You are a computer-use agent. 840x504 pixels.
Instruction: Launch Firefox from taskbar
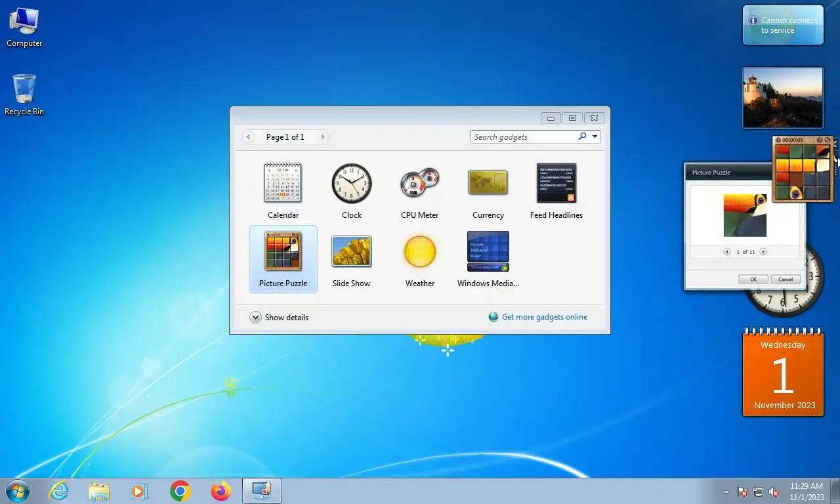coord(220,491)
